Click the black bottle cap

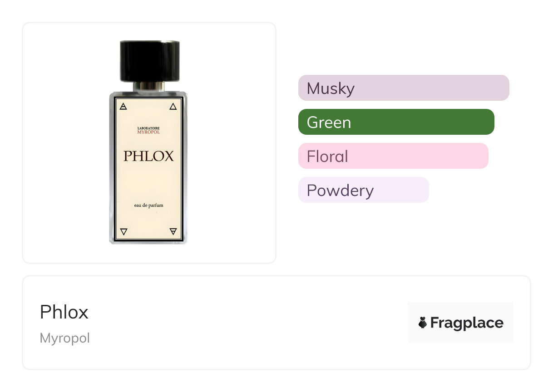[x=149, y=60]
